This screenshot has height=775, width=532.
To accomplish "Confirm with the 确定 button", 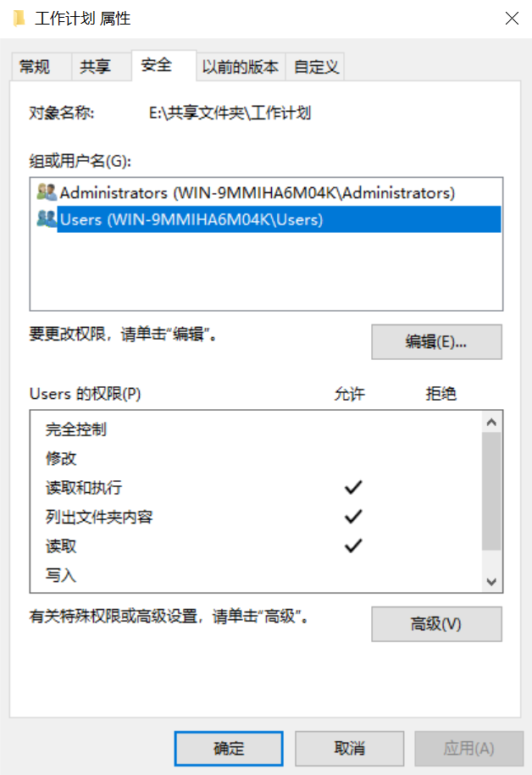I will 229,748.
